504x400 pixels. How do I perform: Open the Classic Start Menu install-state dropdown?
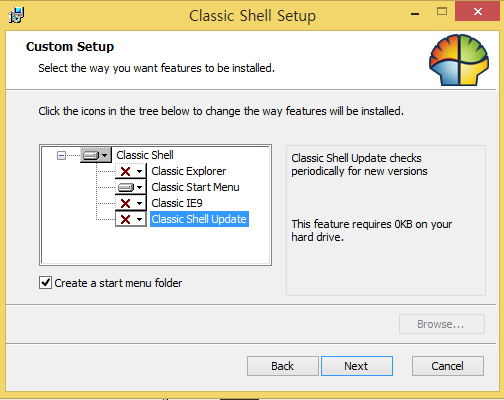(x=131, y=187)
